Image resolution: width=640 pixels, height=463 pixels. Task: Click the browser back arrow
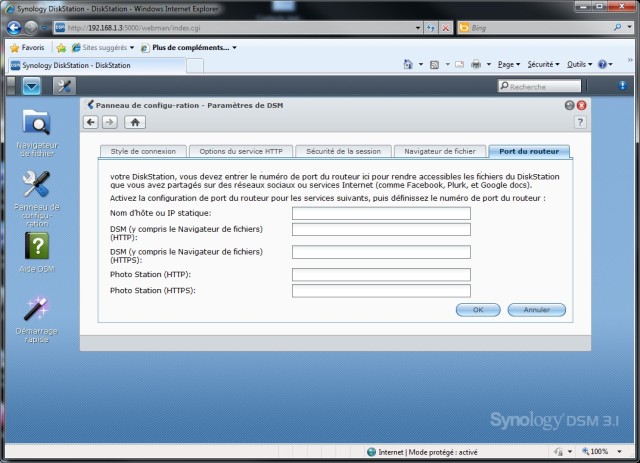coord(14,28)
